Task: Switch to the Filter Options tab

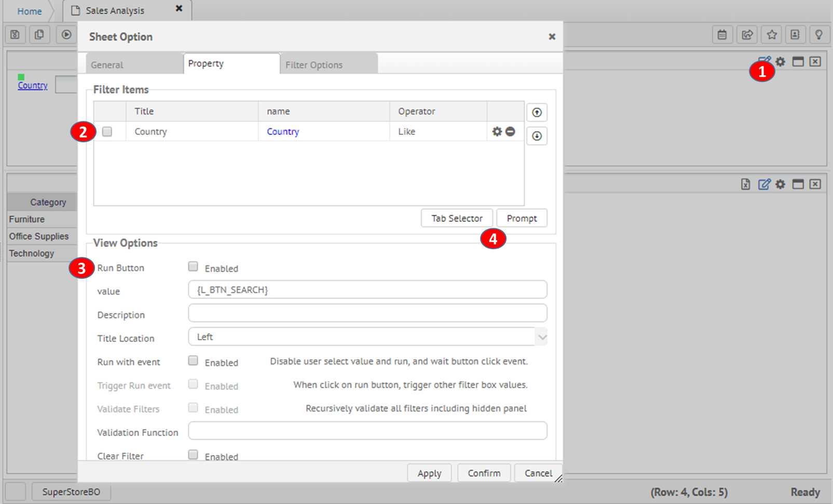Action: [x=314, y=65]
